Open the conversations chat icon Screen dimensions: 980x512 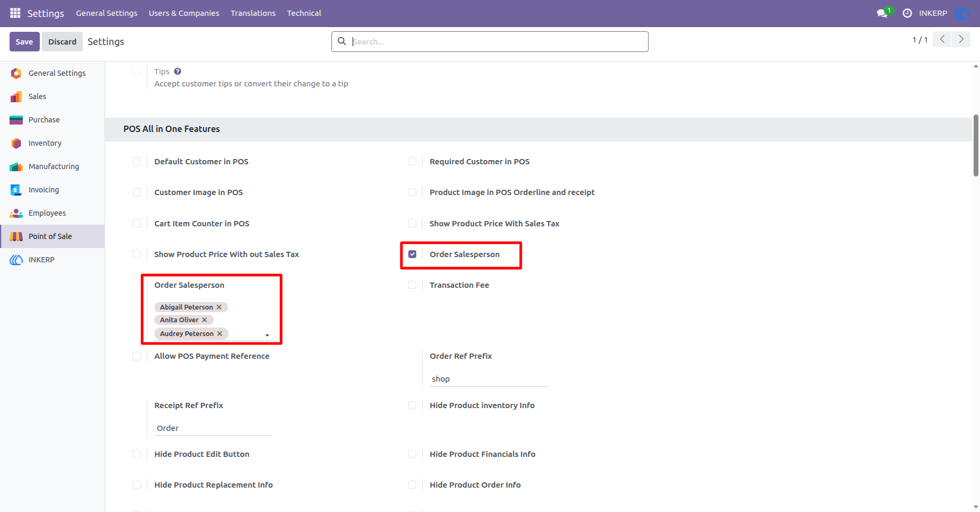coord(883,13)
